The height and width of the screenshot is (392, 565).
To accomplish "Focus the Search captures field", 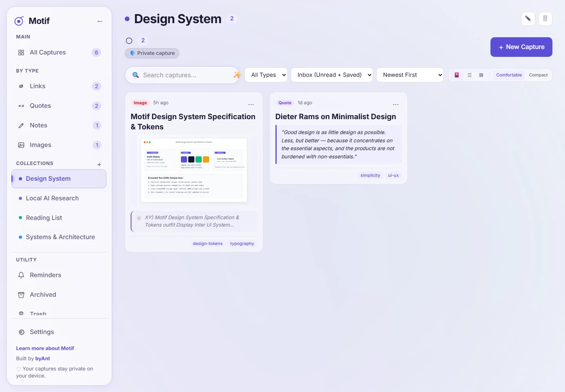I will (x=182, y=75).
